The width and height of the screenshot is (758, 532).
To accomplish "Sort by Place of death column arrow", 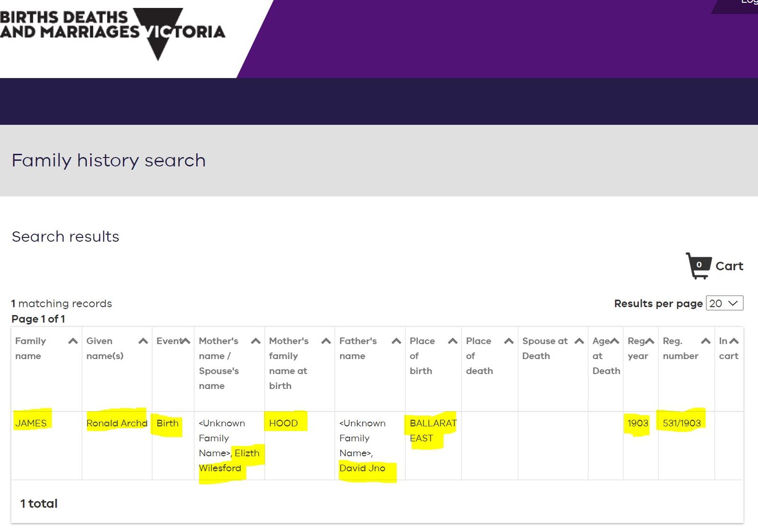I will coord(509,341).
